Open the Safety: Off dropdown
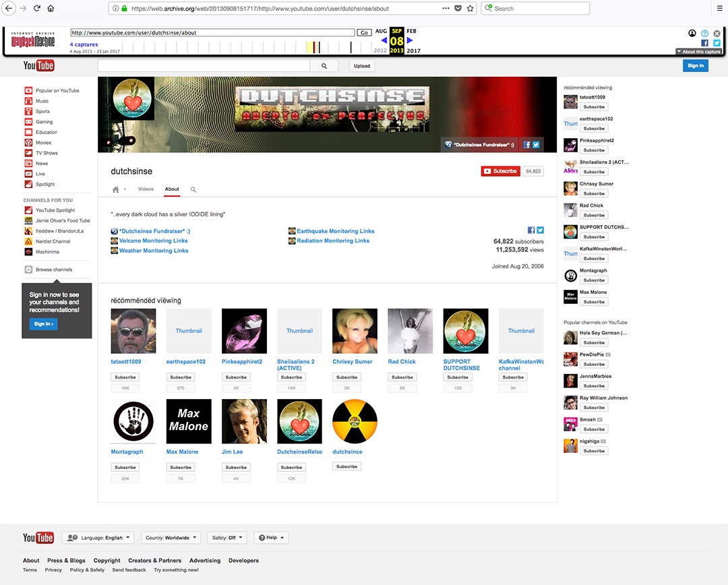 click(x=227, y=538)
